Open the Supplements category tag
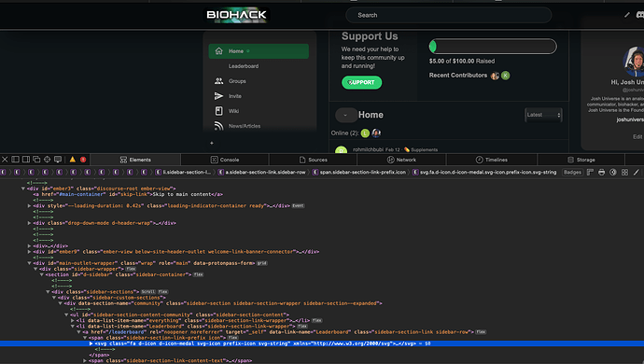This screenshot has width=644, height=364. point(421,149)
